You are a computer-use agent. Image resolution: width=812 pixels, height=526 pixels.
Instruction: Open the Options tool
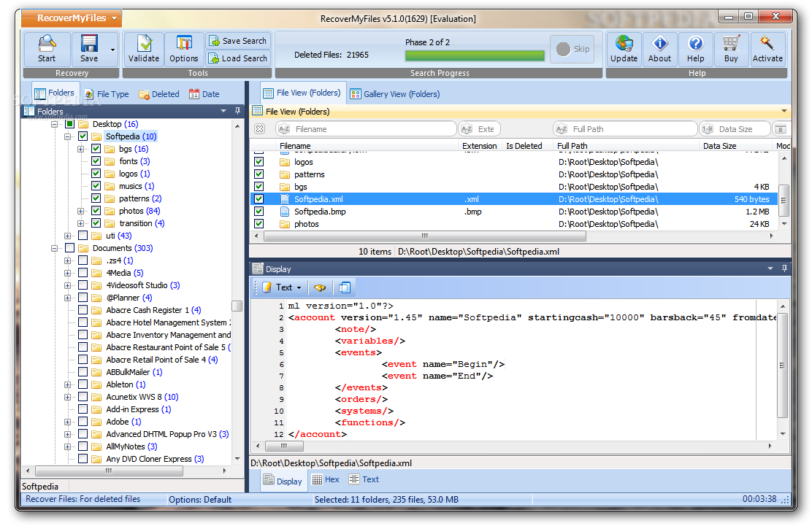point(184,49)
